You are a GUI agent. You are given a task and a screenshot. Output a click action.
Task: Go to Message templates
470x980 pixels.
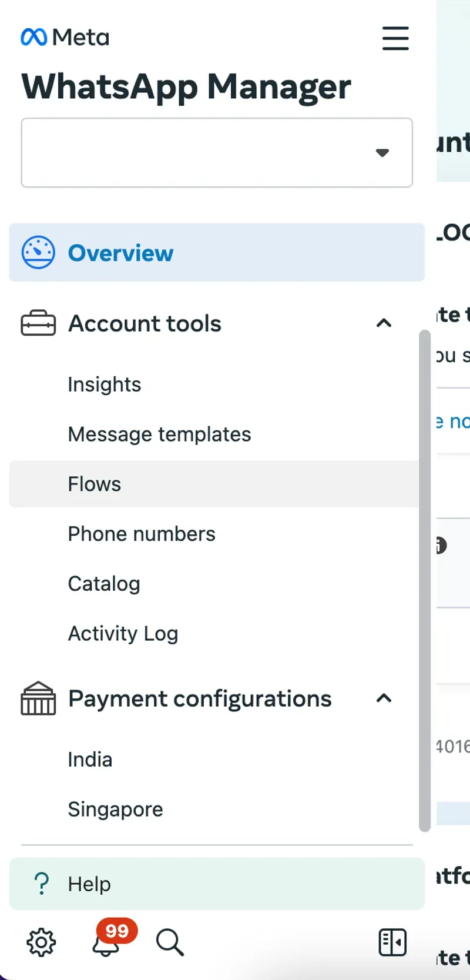coord(160,434)
